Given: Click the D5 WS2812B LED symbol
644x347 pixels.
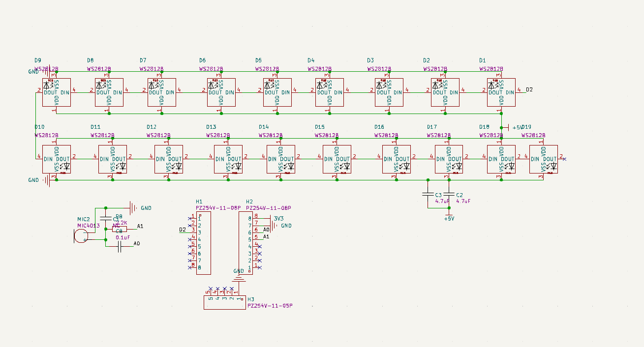Looking at the screenshot, I should click(x=277, y=92).
